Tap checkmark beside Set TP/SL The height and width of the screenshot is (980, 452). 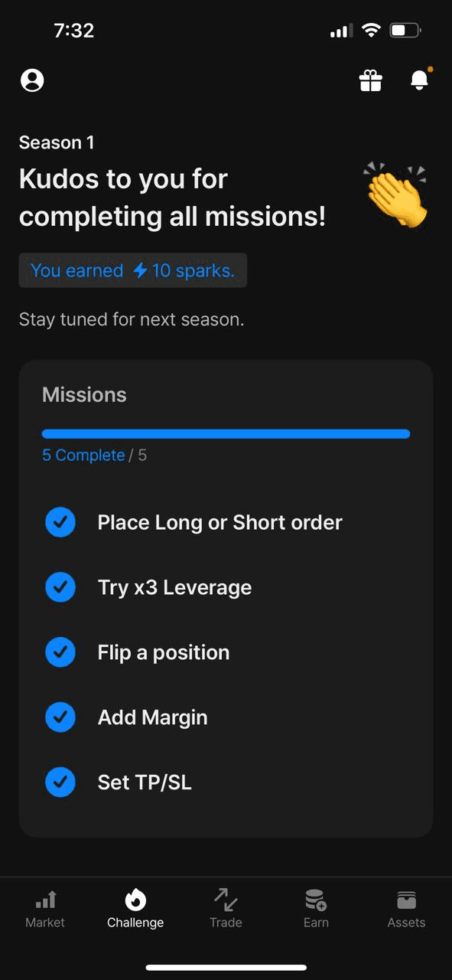(60, 783)
